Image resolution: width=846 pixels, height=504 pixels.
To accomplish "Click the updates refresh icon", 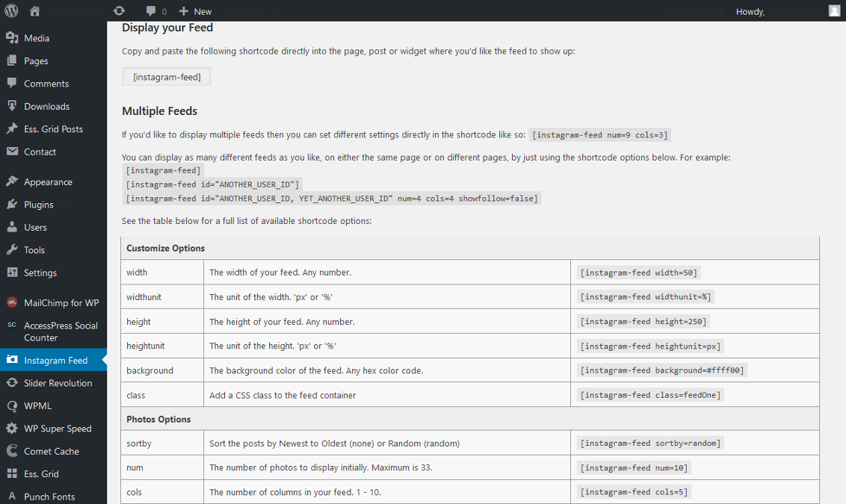I will (119, 11).
